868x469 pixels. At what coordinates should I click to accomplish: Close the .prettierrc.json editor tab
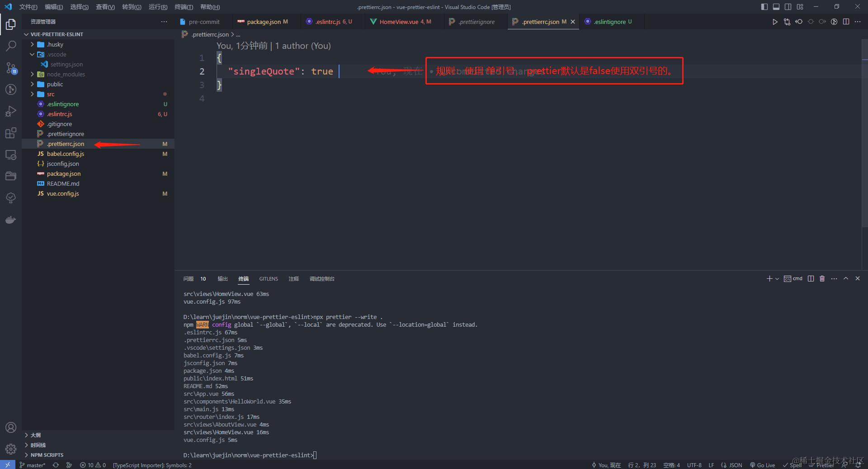(x=573, y=22)
